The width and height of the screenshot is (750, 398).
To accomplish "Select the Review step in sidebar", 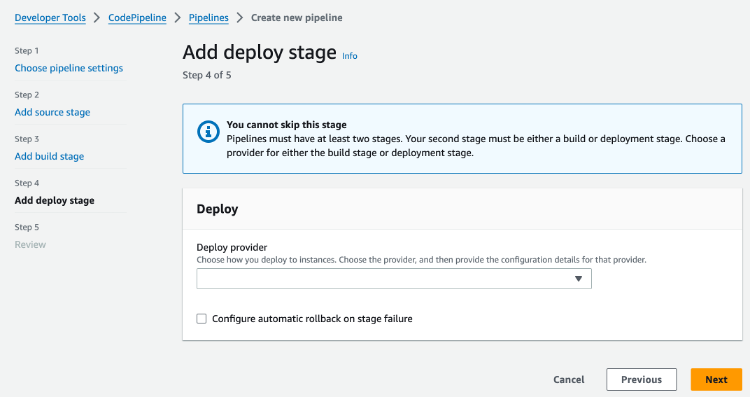I will pos(30,244).
